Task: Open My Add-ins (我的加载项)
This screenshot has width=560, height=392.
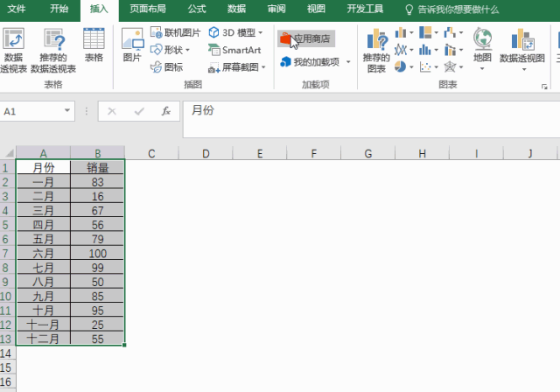Action: 310,62
